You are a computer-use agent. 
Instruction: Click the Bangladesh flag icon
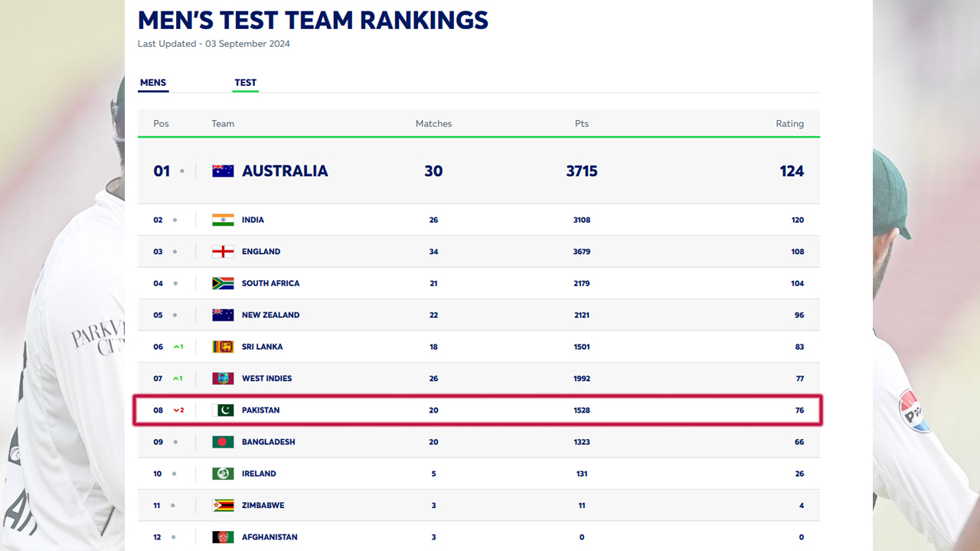pos(223,442)
